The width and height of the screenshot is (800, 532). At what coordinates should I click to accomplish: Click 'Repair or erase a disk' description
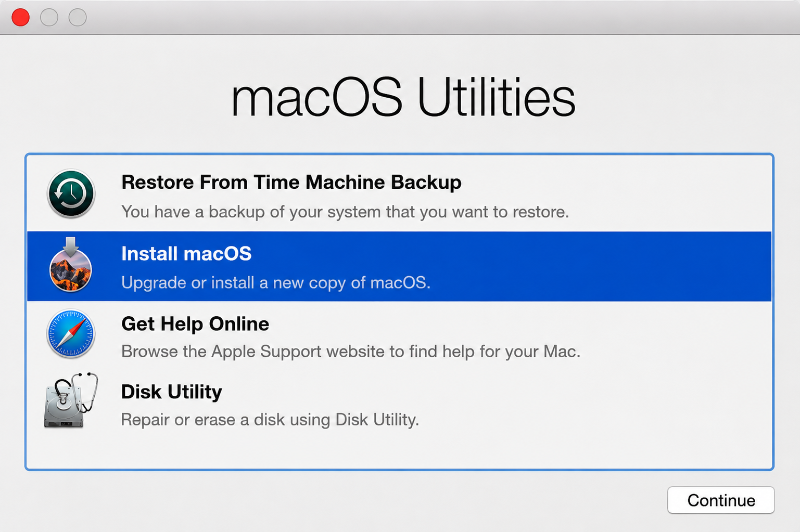[x=270, y=420]
